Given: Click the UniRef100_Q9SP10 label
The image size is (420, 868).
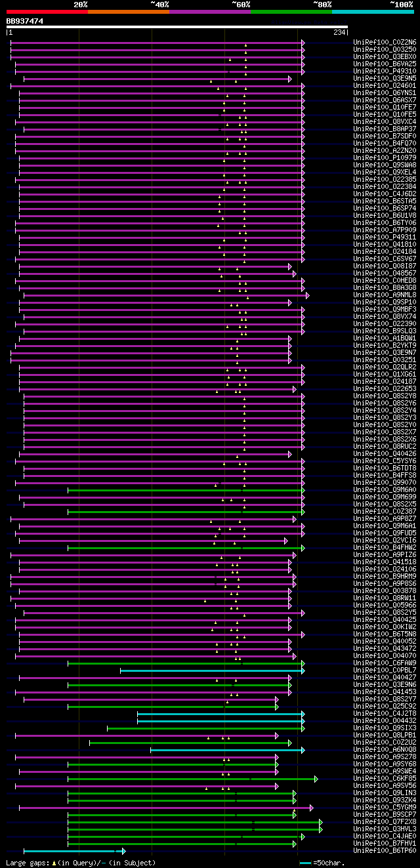Looking at the screenshot, I should pyautogui.click(x=385, y=302).
